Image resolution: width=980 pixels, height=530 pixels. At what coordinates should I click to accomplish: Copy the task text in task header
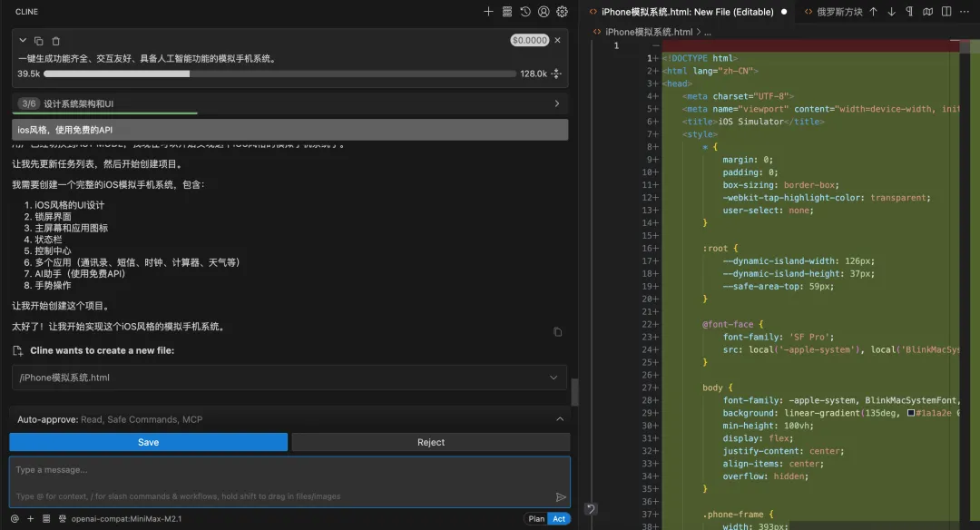39,41
